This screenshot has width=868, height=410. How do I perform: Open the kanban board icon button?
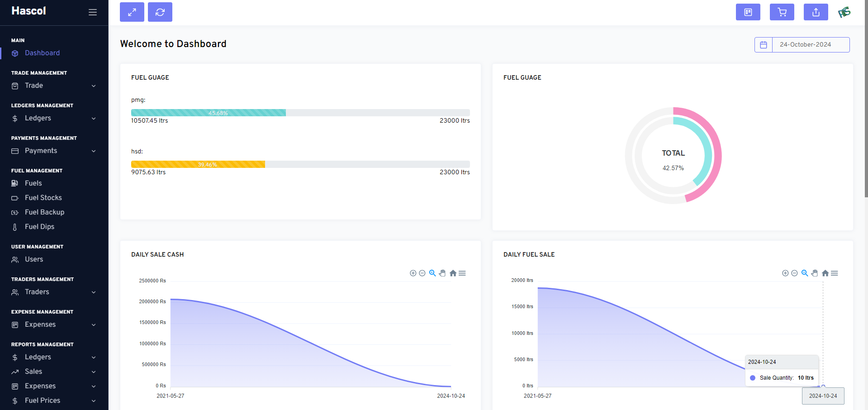(x=748, y=12)
